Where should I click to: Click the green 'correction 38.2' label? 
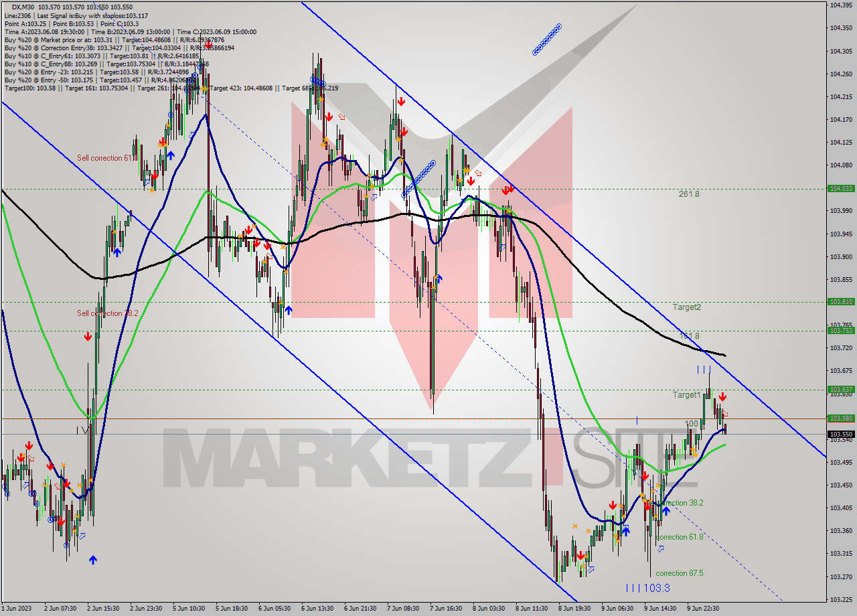tap(679, 503)
